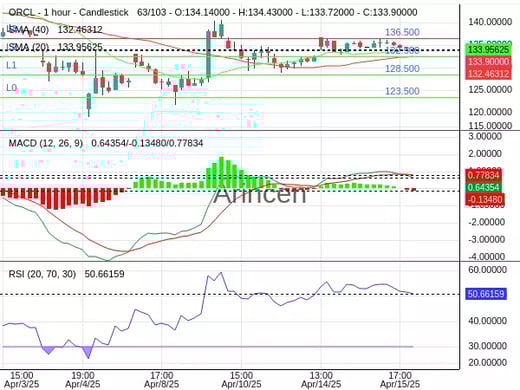Image resolution: width=520 pixels, height=390 pixels.
Task: Click the 20.00000 RSI axis label
Action: click(x=487, y=363)
